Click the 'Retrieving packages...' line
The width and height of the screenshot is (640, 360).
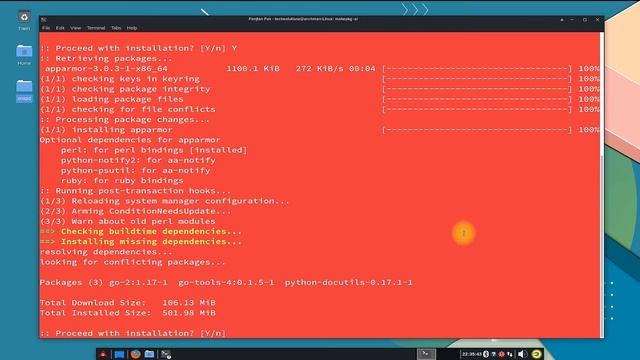click(106, 58)
